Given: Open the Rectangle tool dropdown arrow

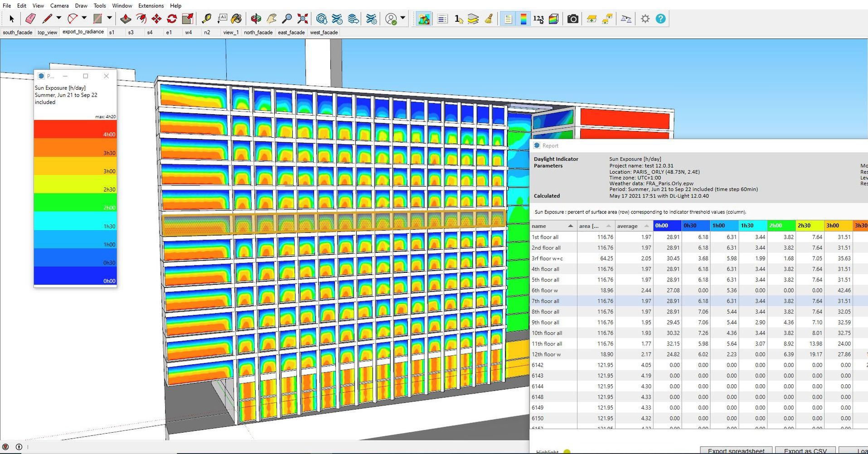Looking at the screenshot, I should coord(109,18).
